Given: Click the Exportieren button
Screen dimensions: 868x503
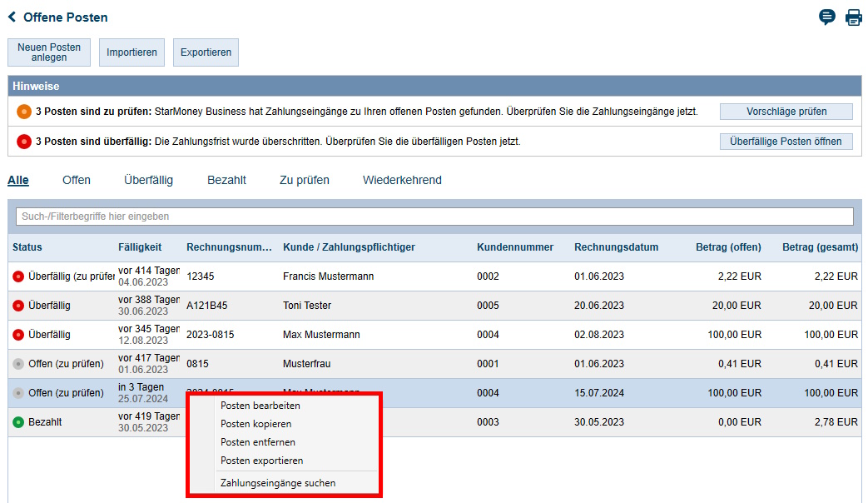Looking at the screenshot, I should click(x=206, y=52).
